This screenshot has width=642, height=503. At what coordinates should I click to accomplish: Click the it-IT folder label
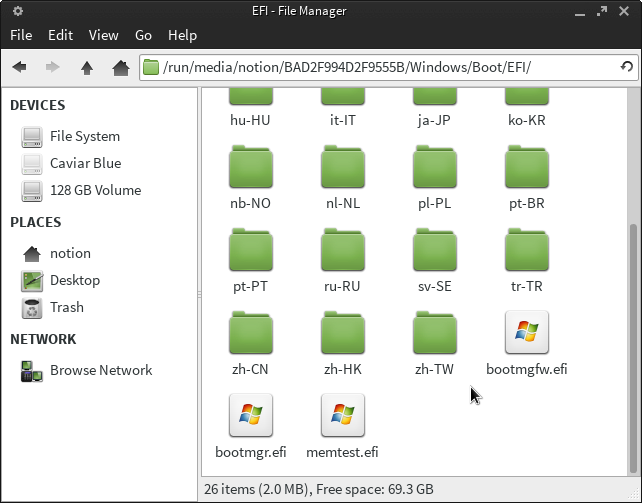(x=343, y=120)
